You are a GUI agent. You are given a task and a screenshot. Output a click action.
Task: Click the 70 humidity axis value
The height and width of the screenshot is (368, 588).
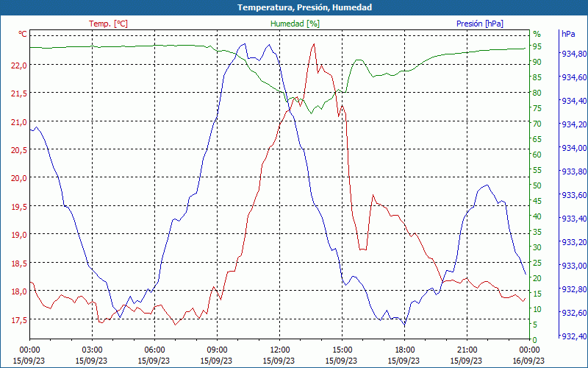537,124
